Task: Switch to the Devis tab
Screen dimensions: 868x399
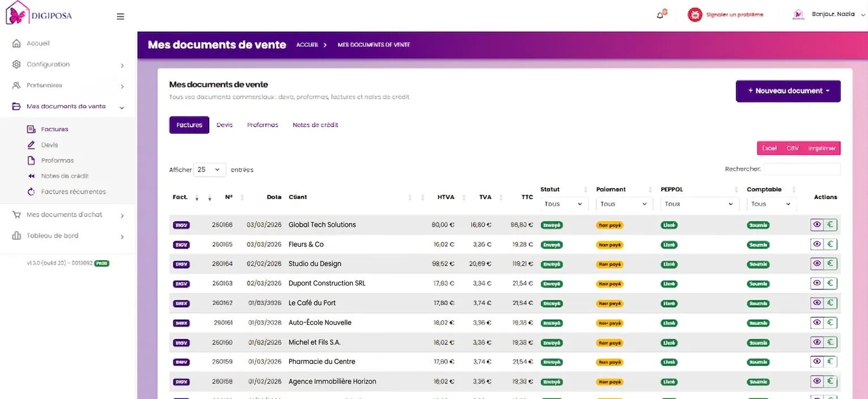Action: (x=225, y=125)
